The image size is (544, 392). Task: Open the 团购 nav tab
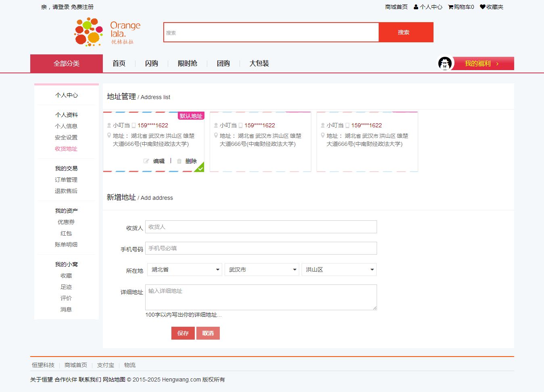click(x=223, y=64)
